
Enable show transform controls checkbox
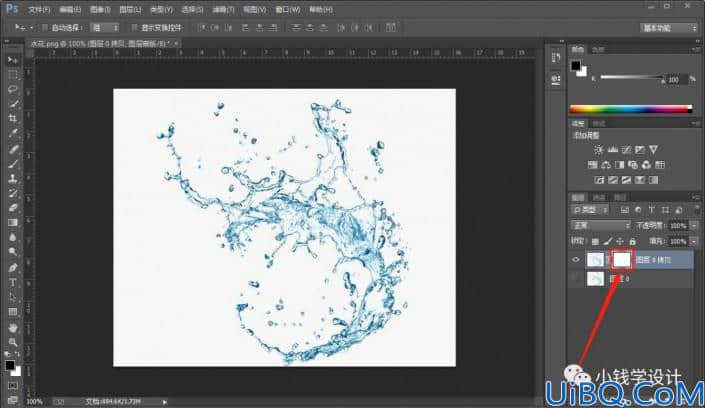pyautogui.click(x=134, y=27)
